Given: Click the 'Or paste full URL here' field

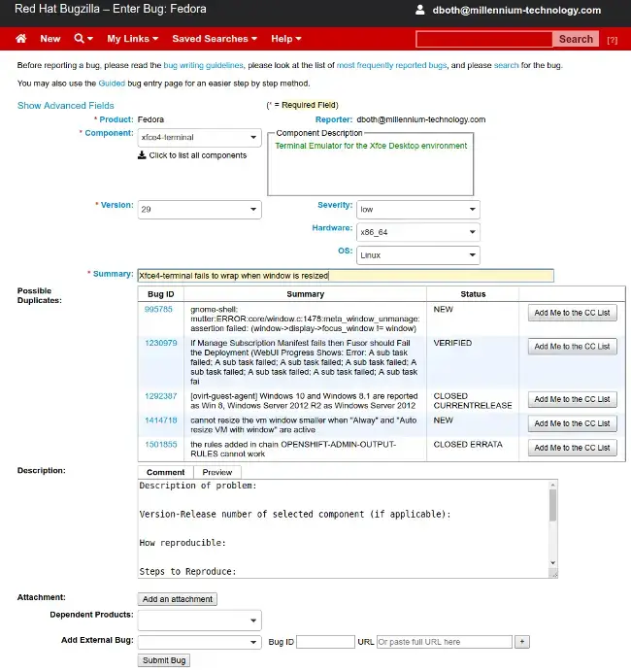Looking at the screenshot, I should (445, 642).
